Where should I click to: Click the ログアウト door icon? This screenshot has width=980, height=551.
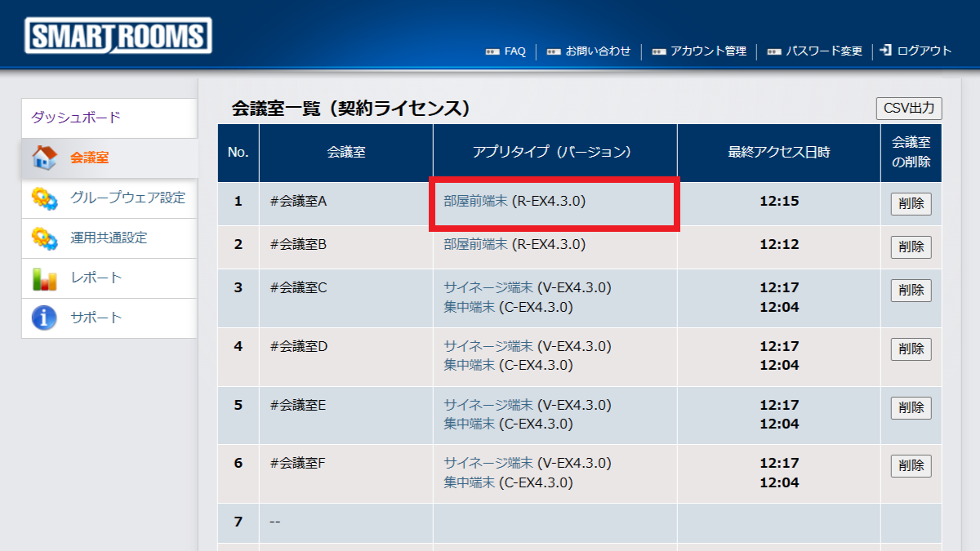(x=886, y=51)
